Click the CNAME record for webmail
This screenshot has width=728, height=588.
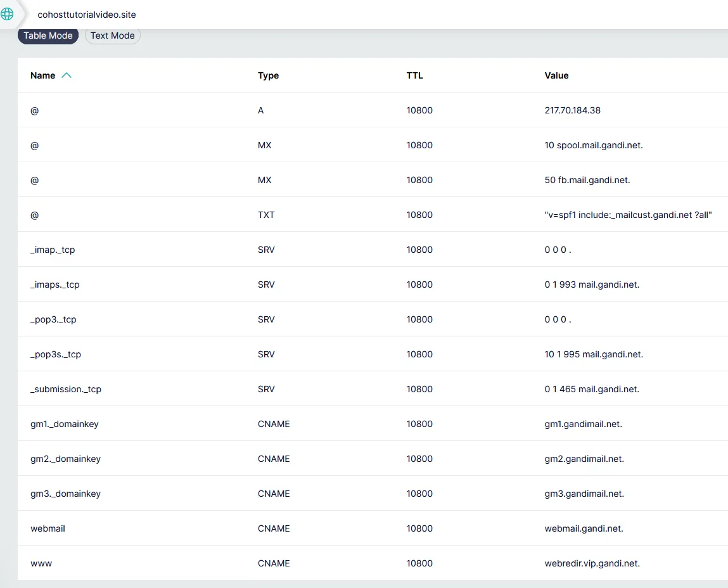pos(274,528)
